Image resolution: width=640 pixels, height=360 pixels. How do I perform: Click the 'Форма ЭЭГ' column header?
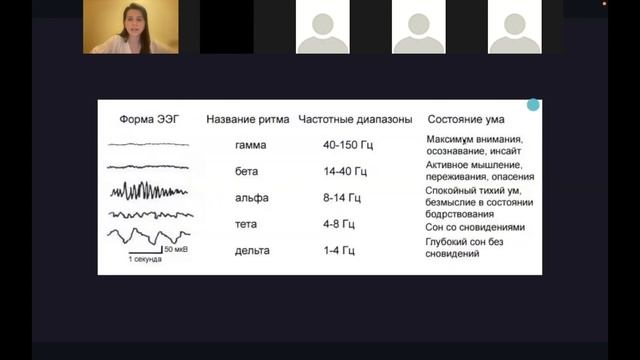pyautogui.click(x=149, y=119)
